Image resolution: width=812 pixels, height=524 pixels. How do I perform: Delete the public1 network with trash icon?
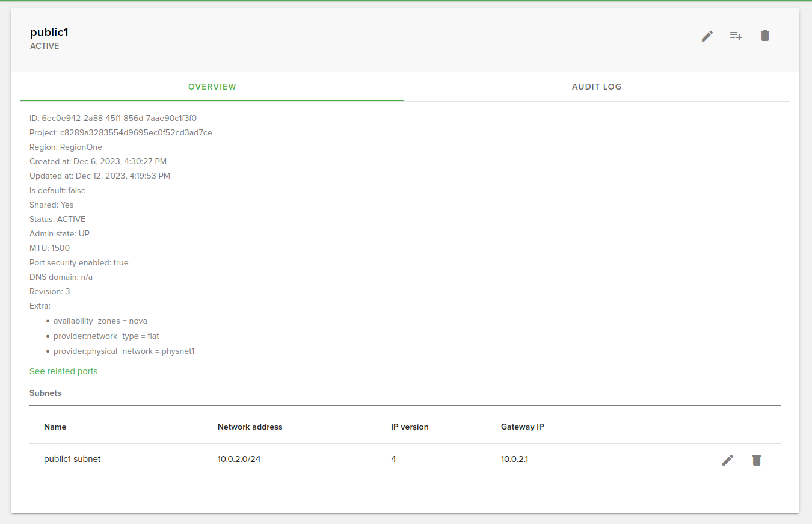[765, 36]
